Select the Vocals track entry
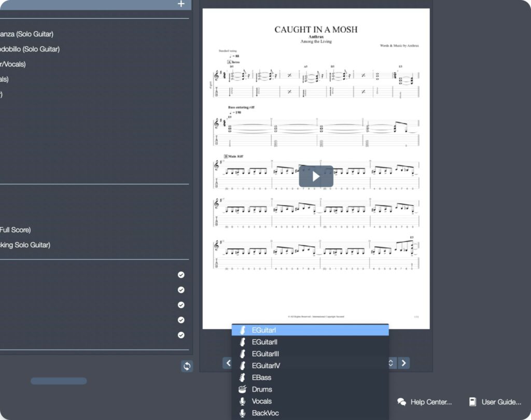The width and height of the screenshot is (531, 420). (x=310, y=401)
